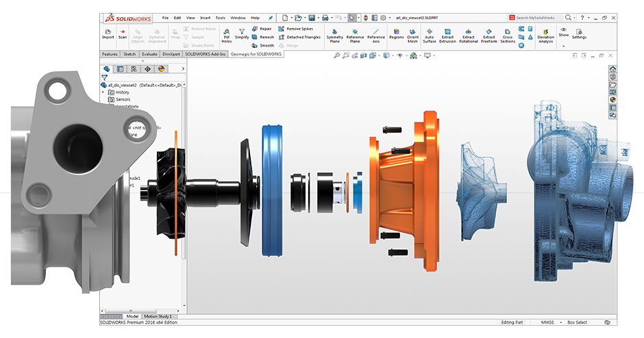Open the DisplayManager appearance tab
The height and width of the screenshot is (338, 644).
coord(161,68)
